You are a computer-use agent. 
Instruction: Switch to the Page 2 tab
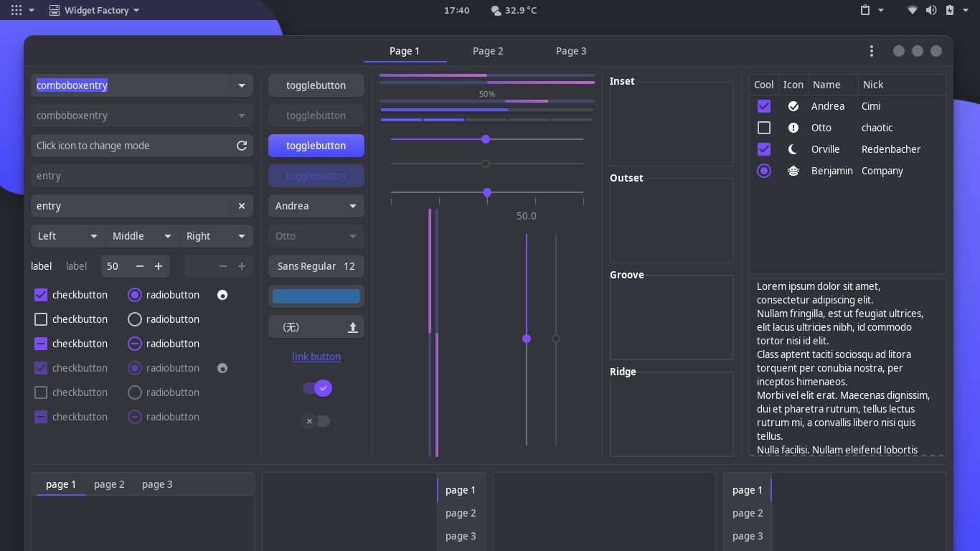(x=488, y=51)
